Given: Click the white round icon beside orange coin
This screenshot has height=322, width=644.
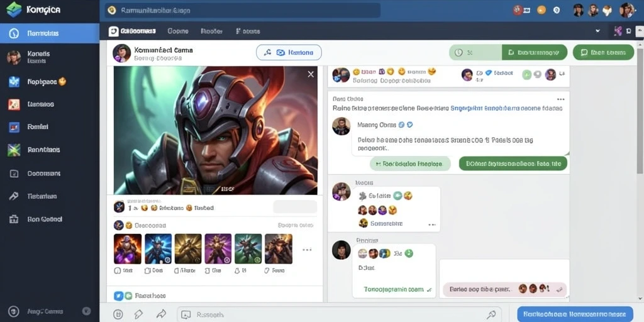Looking at the screenshot, I should (557, 10).
